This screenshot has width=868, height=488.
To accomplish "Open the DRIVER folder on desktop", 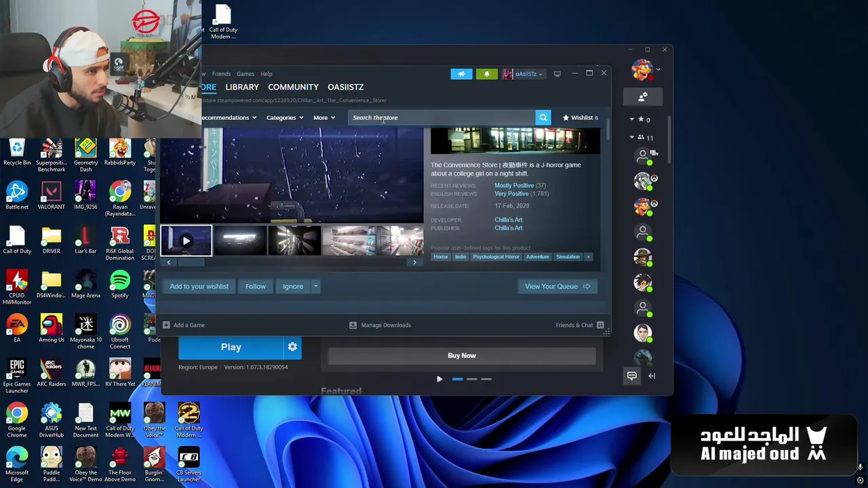I will 52,241.
